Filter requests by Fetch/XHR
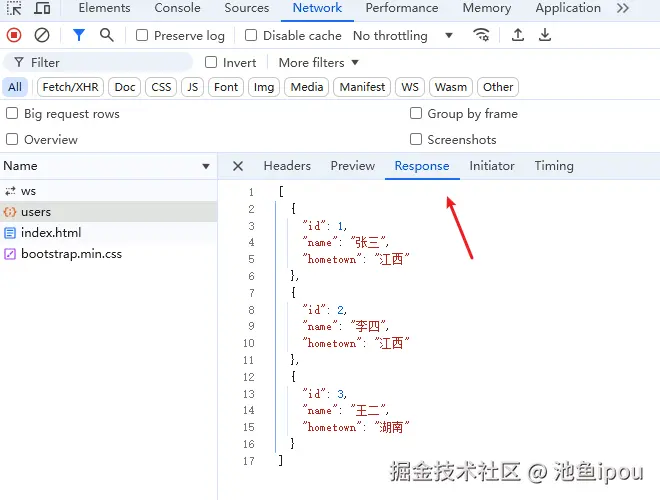The width and height of the screenshot is (660, 500). click(x=70, y=87)
